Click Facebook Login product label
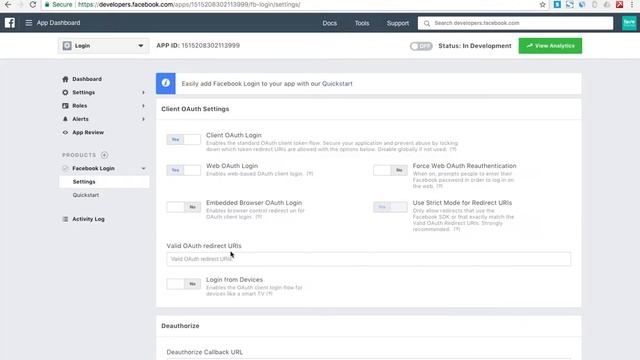640x360 pixels. 93,168
